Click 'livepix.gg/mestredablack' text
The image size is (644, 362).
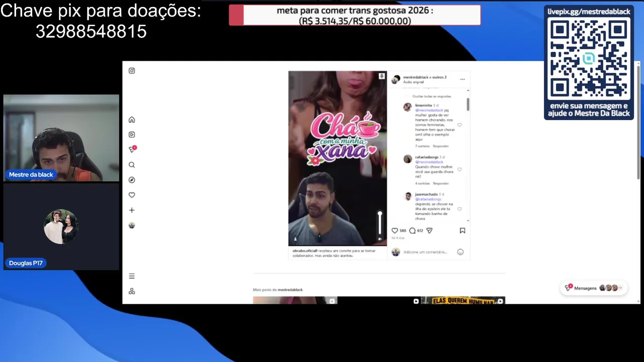tap(589, 12)
